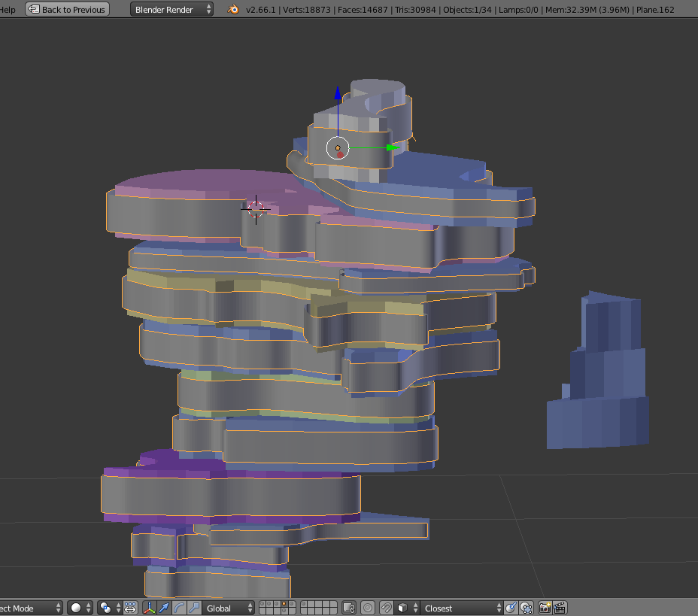Select the translate manipulator arrow icon
Viewport: 698px width, 616px height.
click(165, 608)
